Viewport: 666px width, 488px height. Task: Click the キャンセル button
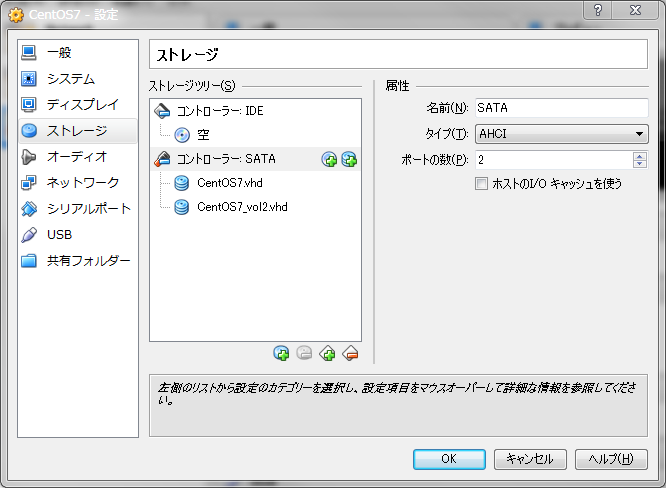pos(530,459)
